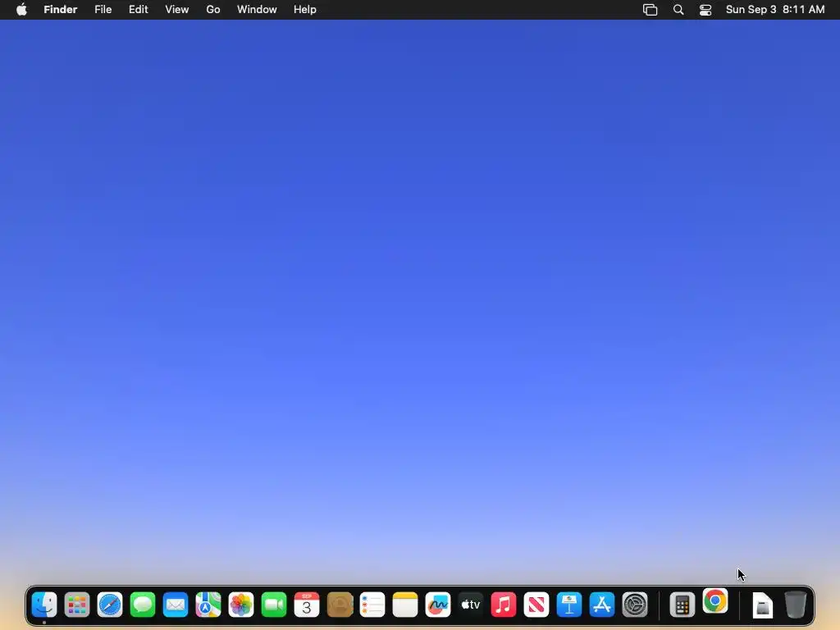Open the Window menu
Viewport: 840px width, 630px height.
click(x=257, y=10)
